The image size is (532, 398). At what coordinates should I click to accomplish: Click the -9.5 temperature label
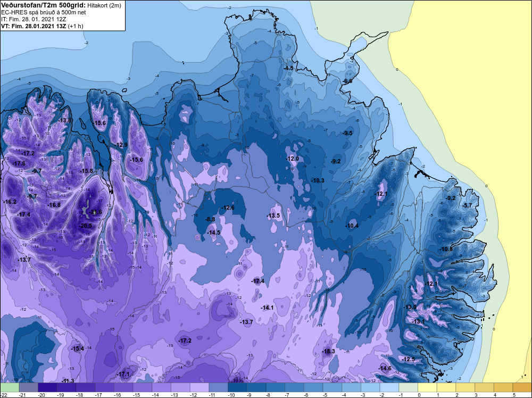(x=348, y=134)
